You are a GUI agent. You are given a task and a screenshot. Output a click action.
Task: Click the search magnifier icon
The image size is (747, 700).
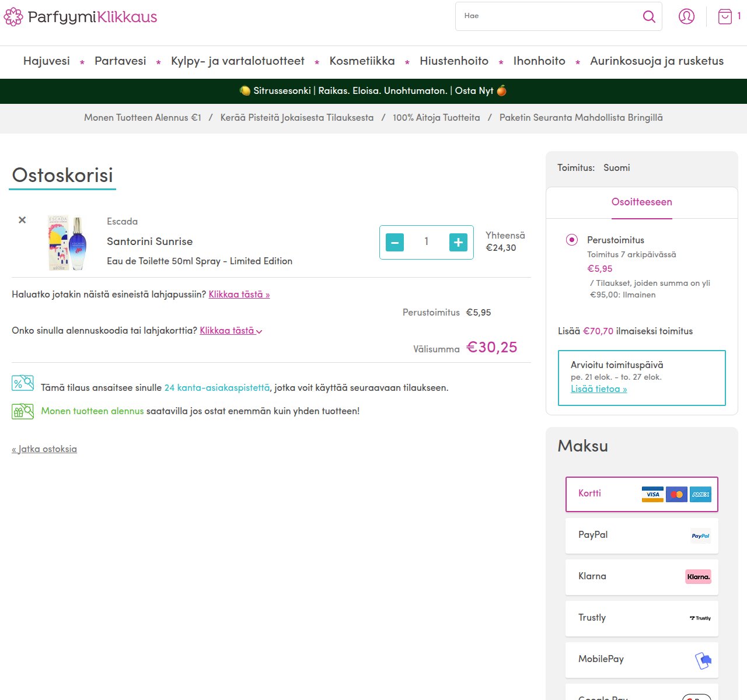point(649,16)
